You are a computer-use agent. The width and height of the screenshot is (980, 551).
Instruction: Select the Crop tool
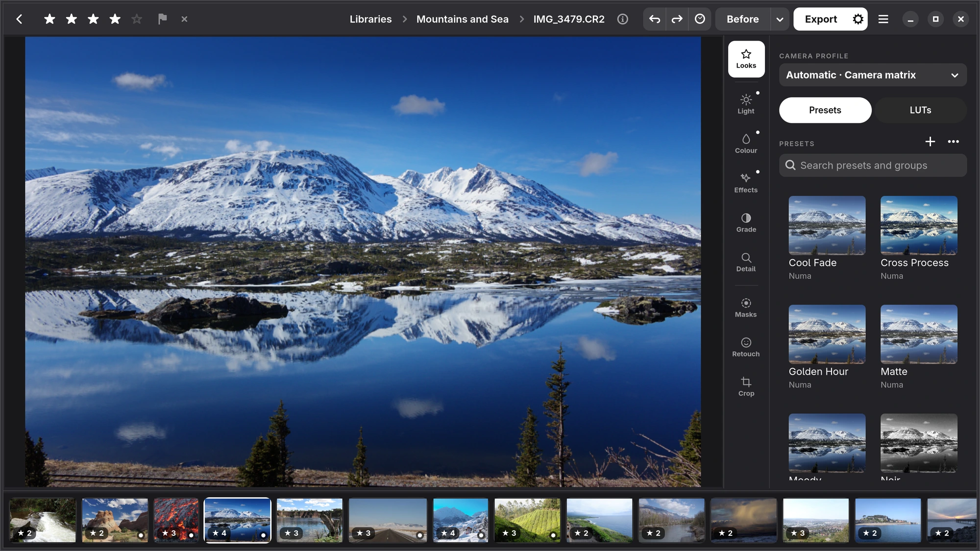tap(746, 386)
